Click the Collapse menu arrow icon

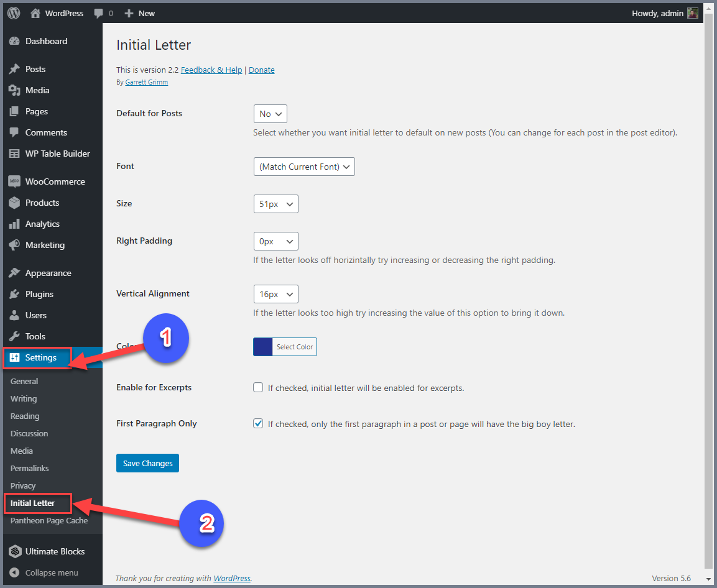click(15, 572)
